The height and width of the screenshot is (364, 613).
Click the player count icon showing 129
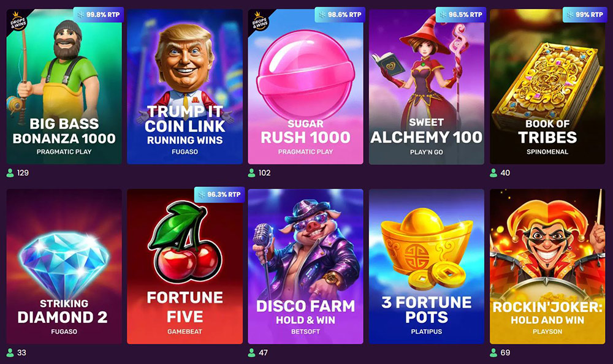[x=10, y=173]
